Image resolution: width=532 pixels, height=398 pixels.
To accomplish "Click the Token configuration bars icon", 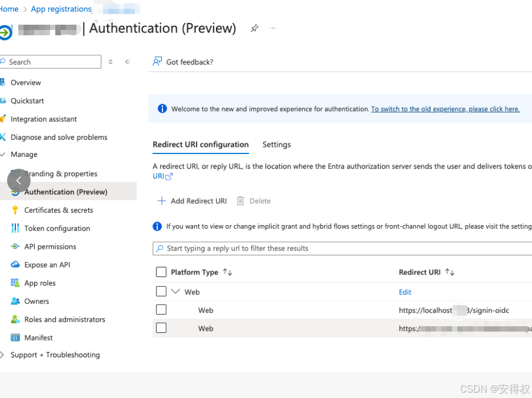I will (x=15, y=228).
